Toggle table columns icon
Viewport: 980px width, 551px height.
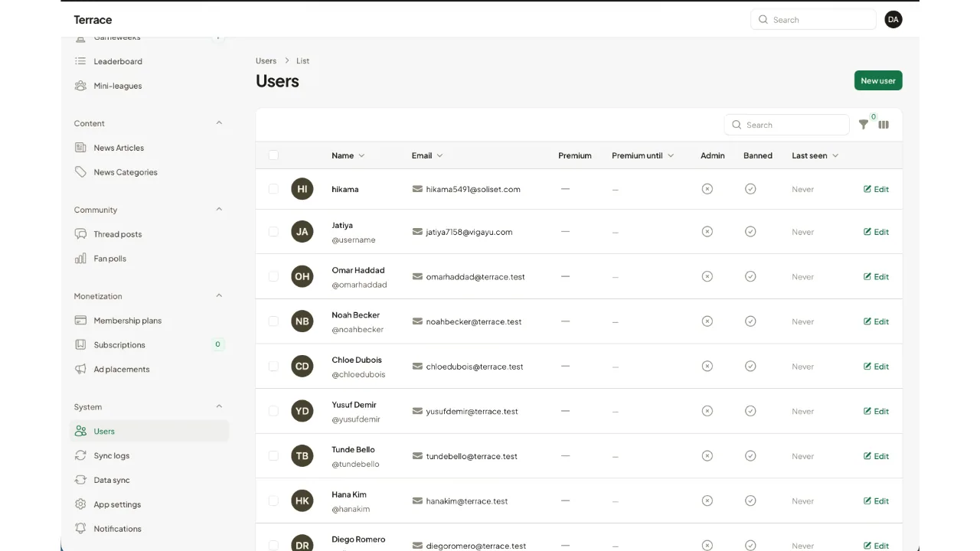pos(884,125)
